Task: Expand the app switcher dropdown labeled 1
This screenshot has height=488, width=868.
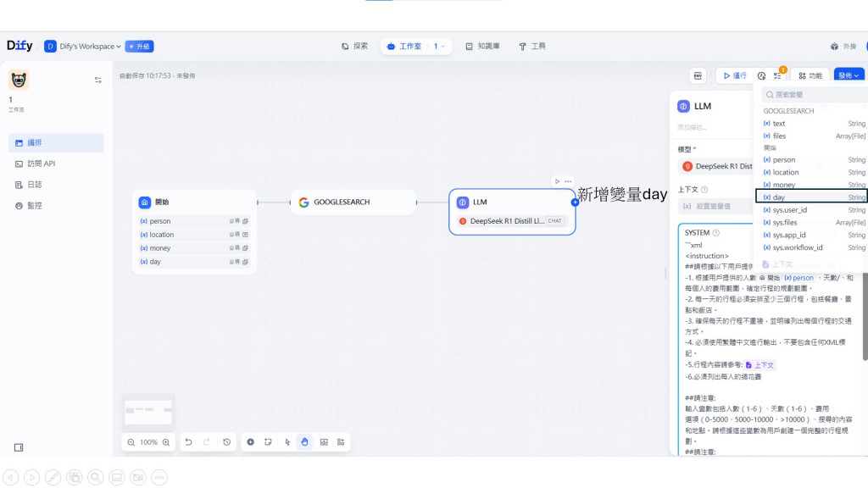Action: coord(440,47)
